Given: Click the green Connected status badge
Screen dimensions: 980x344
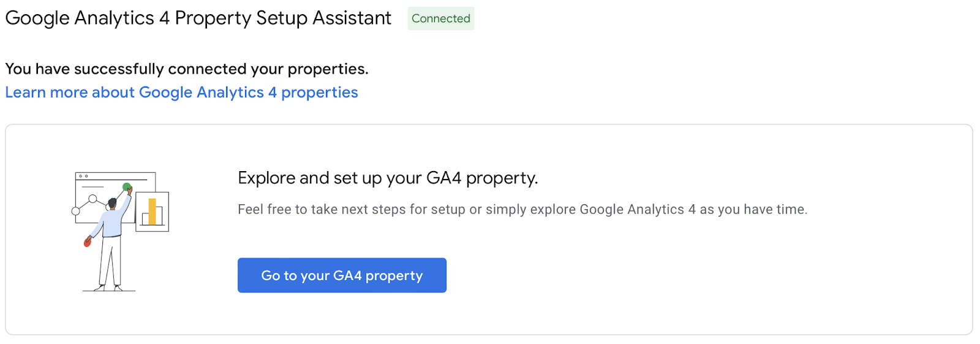Looking at the screenshot, I should (x=440, y=19).
